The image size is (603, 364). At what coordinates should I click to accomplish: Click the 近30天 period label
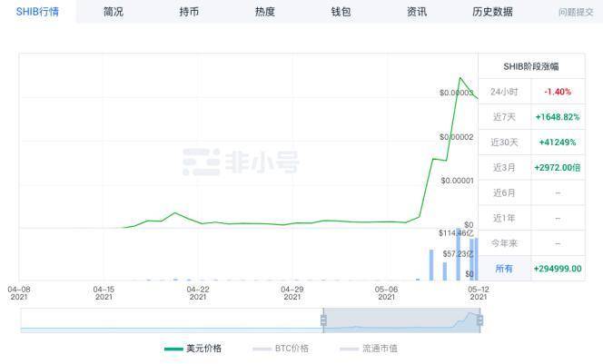coord(504,143)
